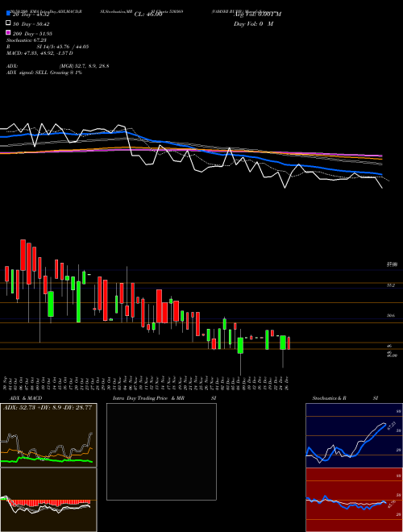This screenshot has width=403, height=532.
Task: Click the 'Stochastics & R' panel title
Action: point(329,398)
